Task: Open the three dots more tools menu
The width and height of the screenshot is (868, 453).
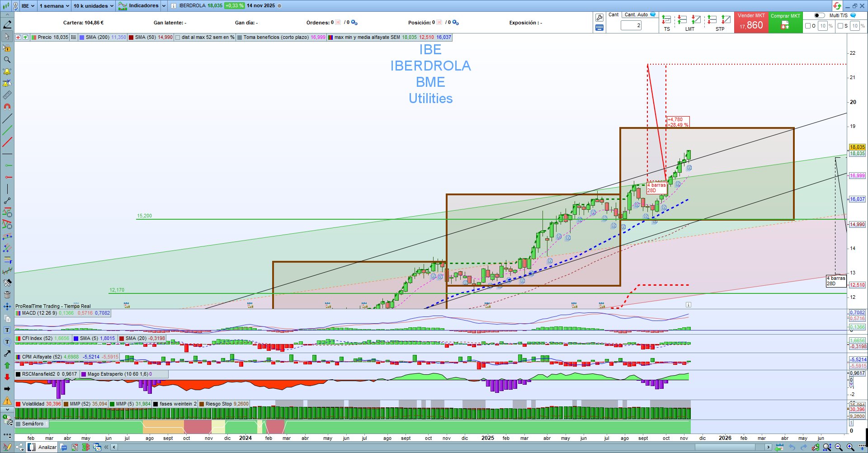Action: click(x=7, y=435)
